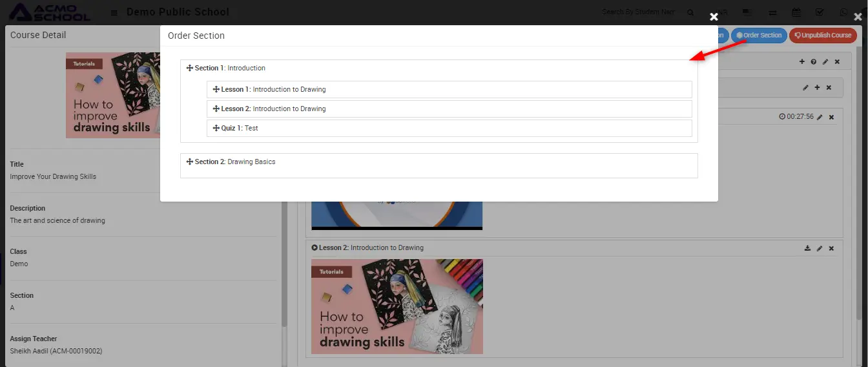
Task: Click the search magnifier icon in header
Action: [690, 13]
